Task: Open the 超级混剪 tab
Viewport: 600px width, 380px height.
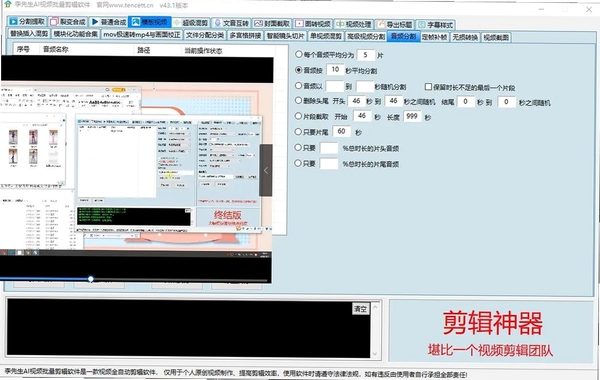Action: (191, 23)
